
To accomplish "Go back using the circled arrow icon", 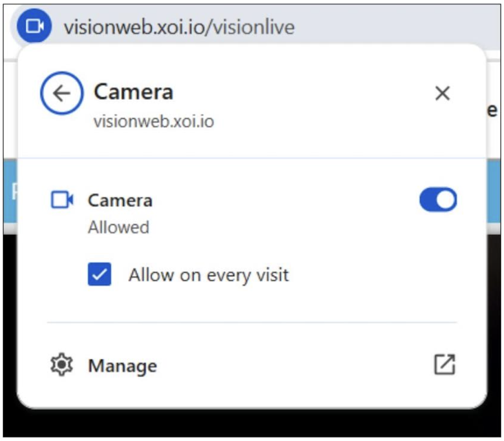I will click(61, 94).
